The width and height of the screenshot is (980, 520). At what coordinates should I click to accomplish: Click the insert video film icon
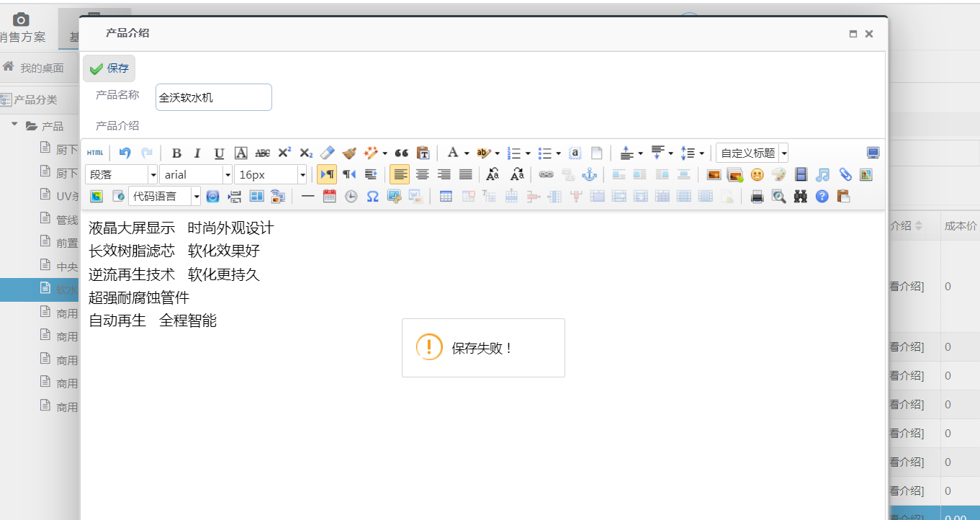coord(801,174)
